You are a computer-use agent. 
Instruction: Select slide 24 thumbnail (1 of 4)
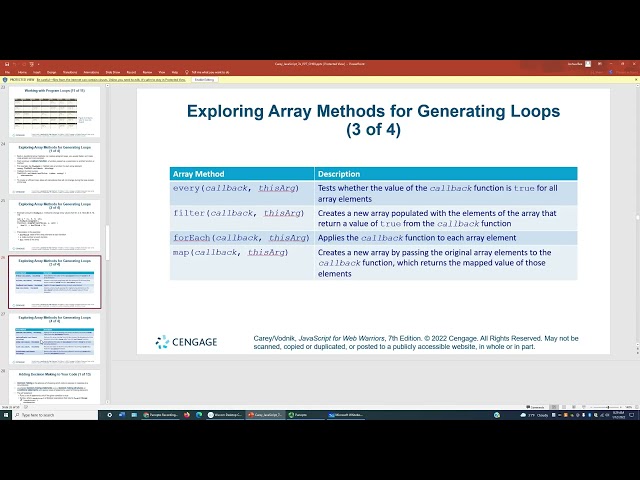pos(54,169)
